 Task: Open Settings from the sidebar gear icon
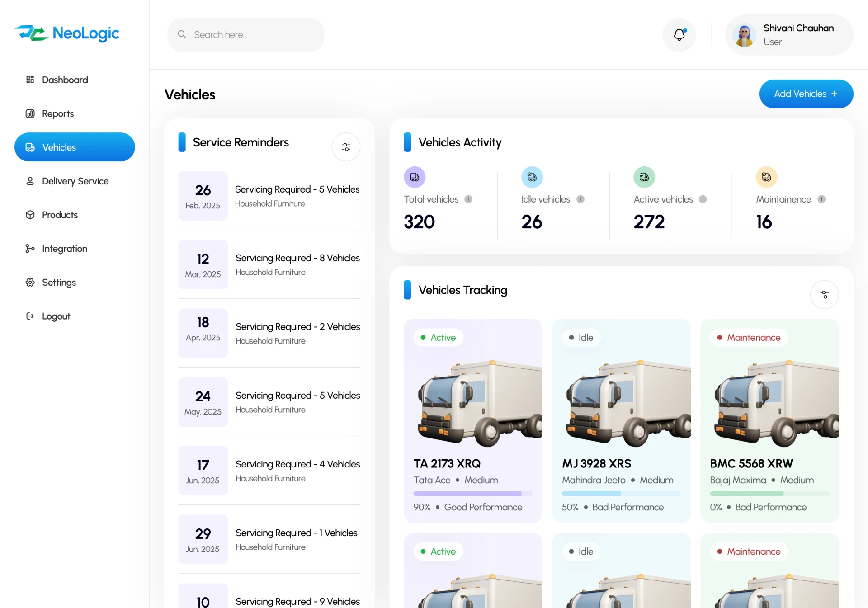coord(30,282)
